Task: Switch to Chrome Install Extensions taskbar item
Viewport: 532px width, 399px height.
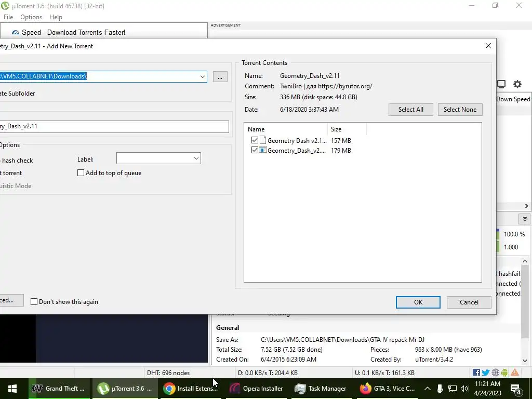Action: point(191,389)
